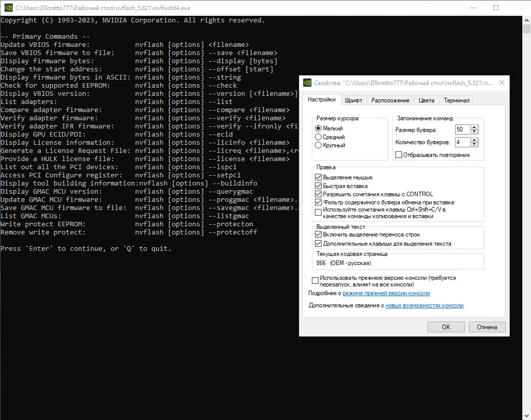Select the Крупный cursor size radio
The height and width of the screenshot is (420, 531).
click(x=318, y=145)
